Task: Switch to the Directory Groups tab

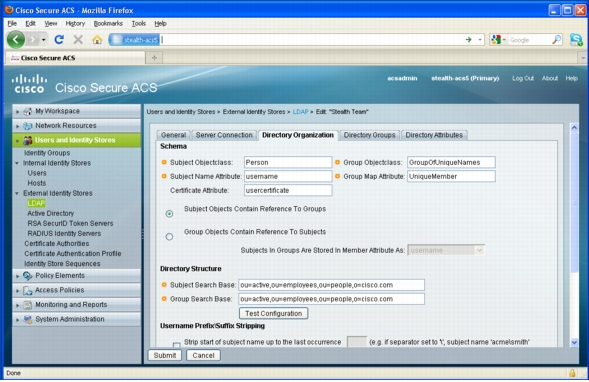Action: point(370,135)
